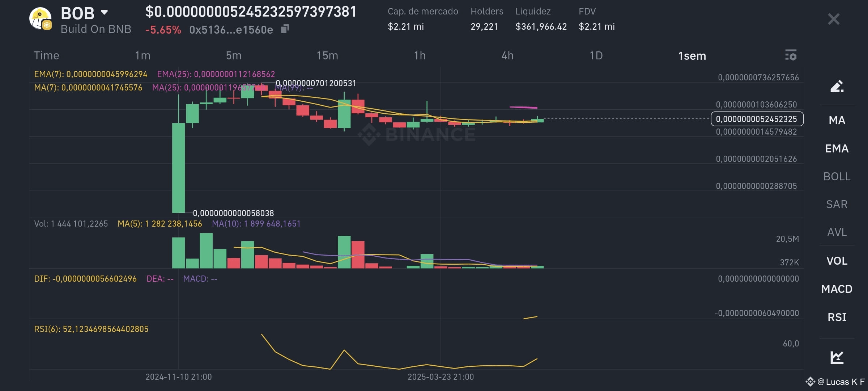The image size is (868, 391).
Task: Click the Liquidez value $361,966.42
Action: pyautogui.click(x=541, y=26)
